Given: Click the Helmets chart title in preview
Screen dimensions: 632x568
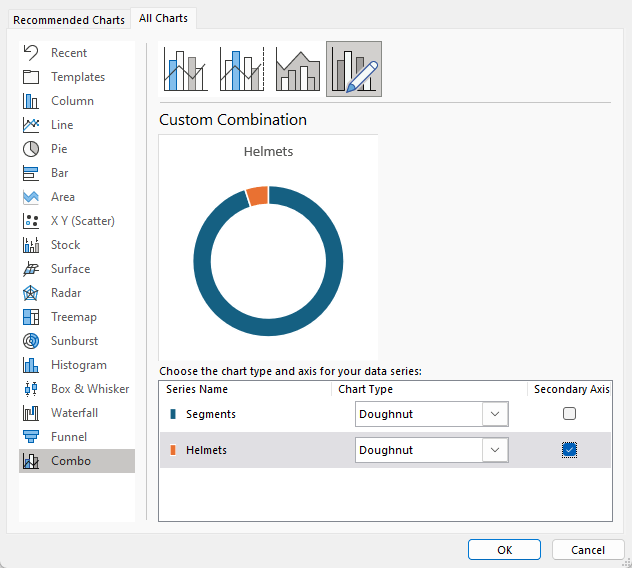Looking at the screenshot, I should point(268,152).
